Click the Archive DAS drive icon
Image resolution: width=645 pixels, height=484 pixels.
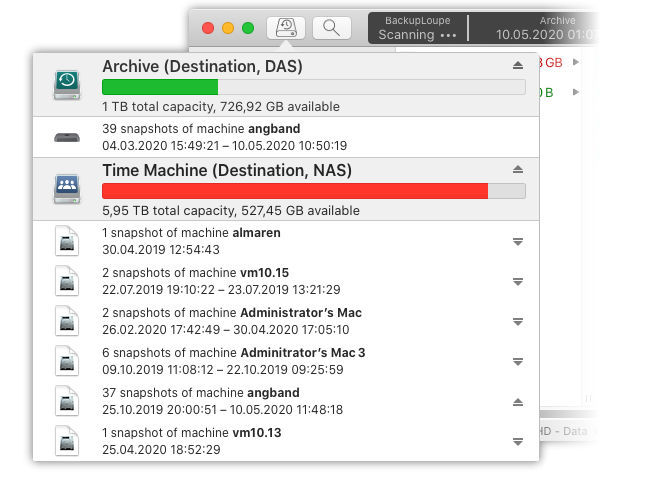coord(66,85)
